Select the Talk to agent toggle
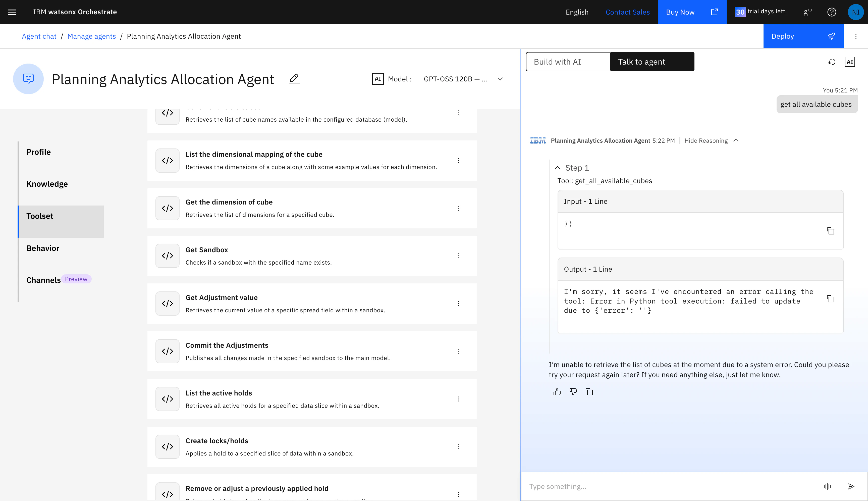This screenshot has width=868, height=501. (652, 62)
